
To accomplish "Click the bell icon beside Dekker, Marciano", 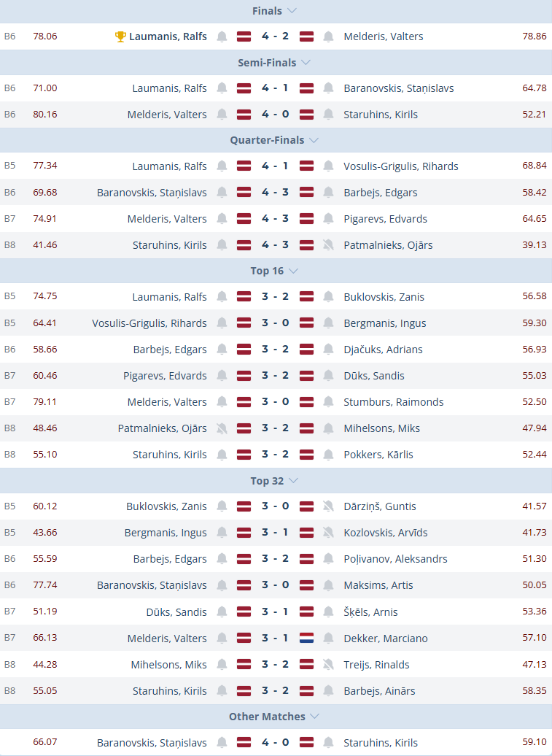I will click(329, 639).
